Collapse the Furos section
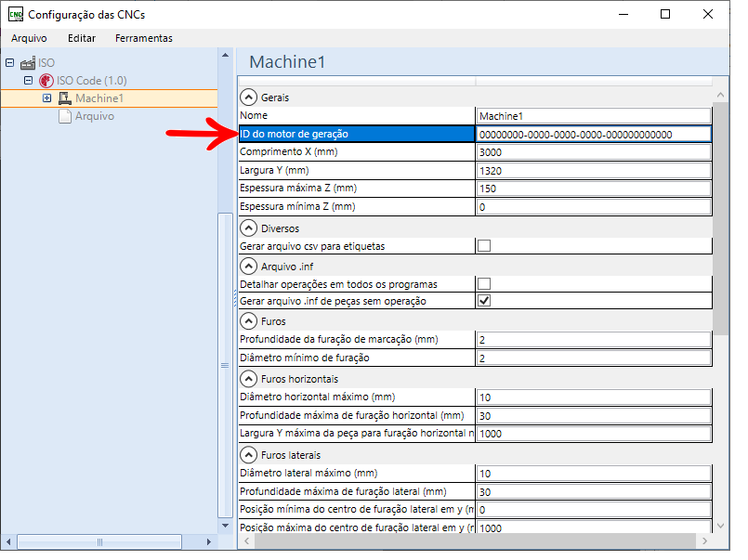This screenshot has width=748, height=560. pos(248,321)
